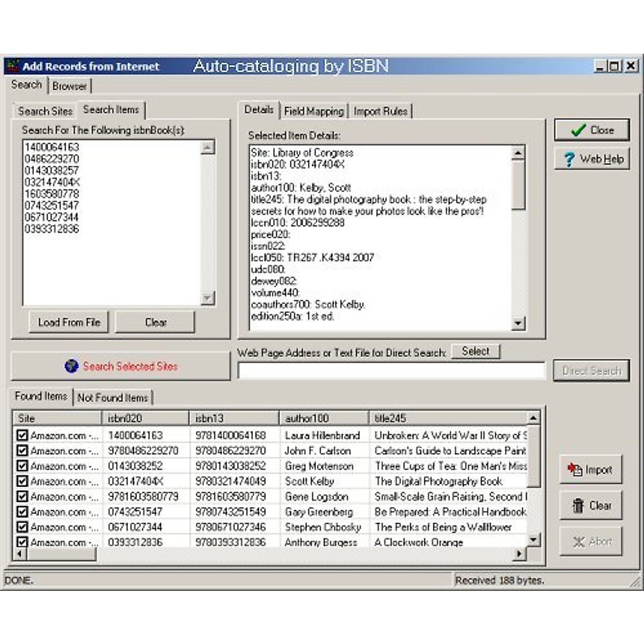Untick the Anthony Burgess row checkbox
This screenshot has width=644, height=644.
(x=22, y=542)
